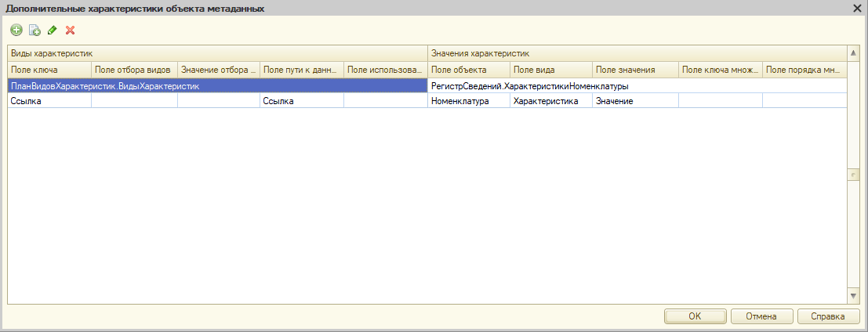Select the Значения характеристик group header
868x332 pixels.
coord(637,53)
